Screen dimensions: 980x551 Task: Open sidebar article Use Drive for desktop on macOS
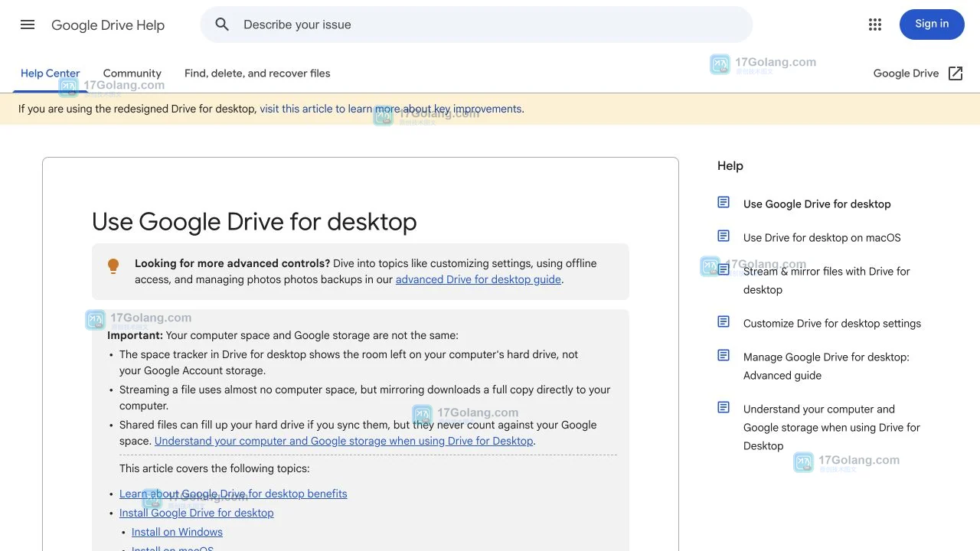(822, 238)
